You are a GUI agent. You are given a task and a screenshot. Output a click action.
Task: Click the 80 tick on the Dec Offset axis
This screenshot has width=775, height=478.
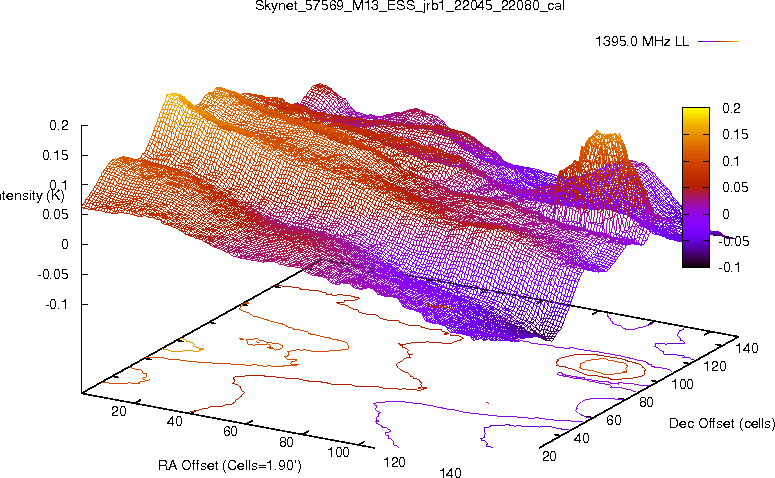click(x=646, y=402)
